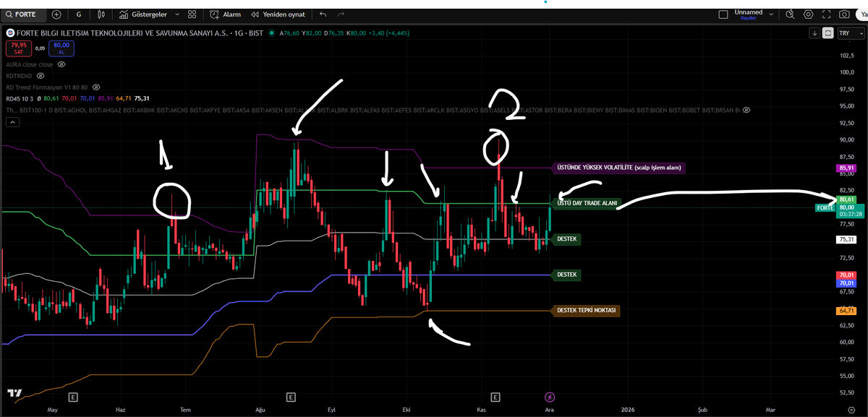
Task: Click the 100,0 value on the price scale
Action: click(x=847, y=72)
